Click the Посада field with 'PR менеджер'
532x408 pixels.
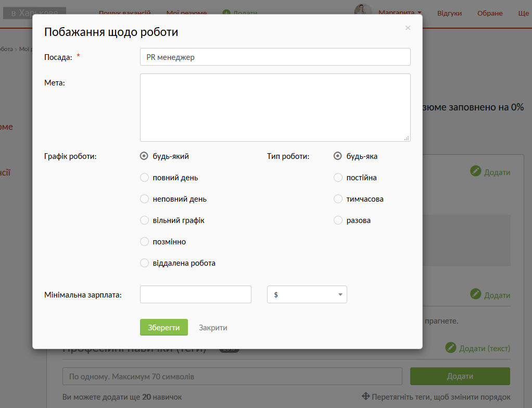tap(275, 57)
